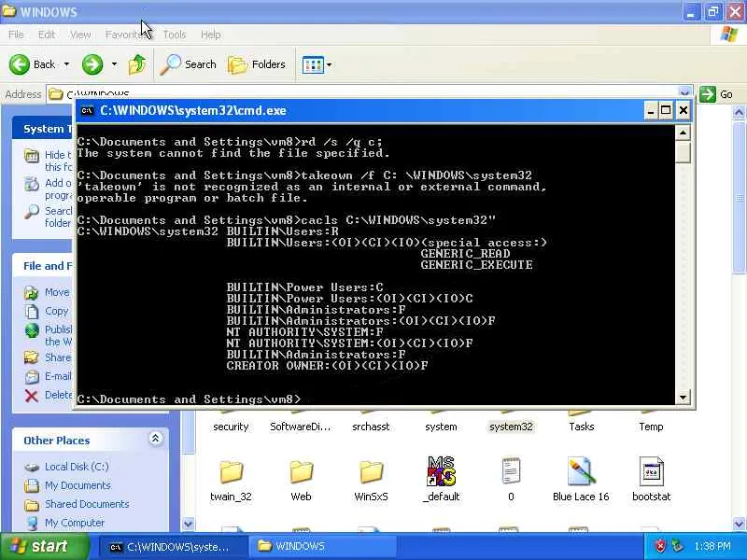This screenshot has height=560, width=747.
Task: Click the Publish to Web globe icon
Action: pyautogui.click(x=32, y=330)
